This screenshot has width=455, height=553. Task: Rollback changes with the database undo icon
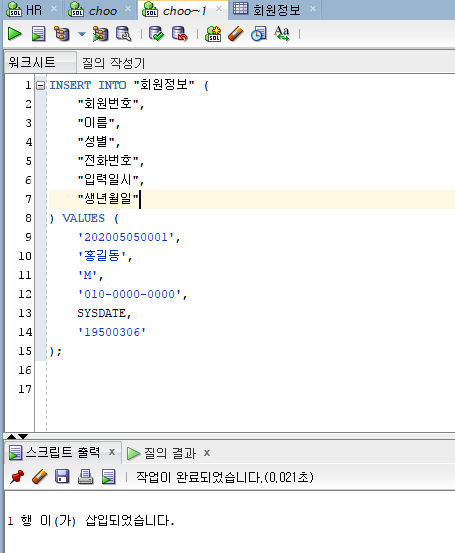180,34
